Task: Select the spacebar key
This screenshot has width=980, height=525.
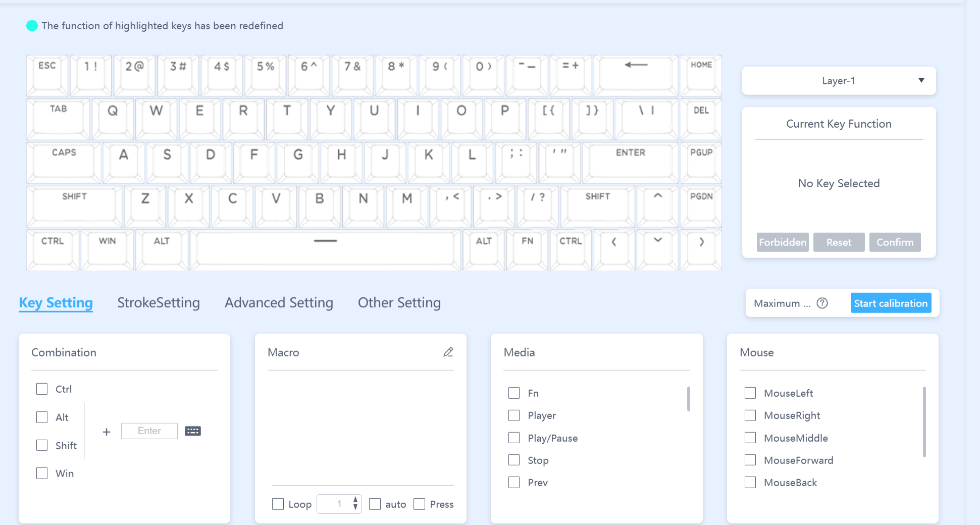Action: 326,250
